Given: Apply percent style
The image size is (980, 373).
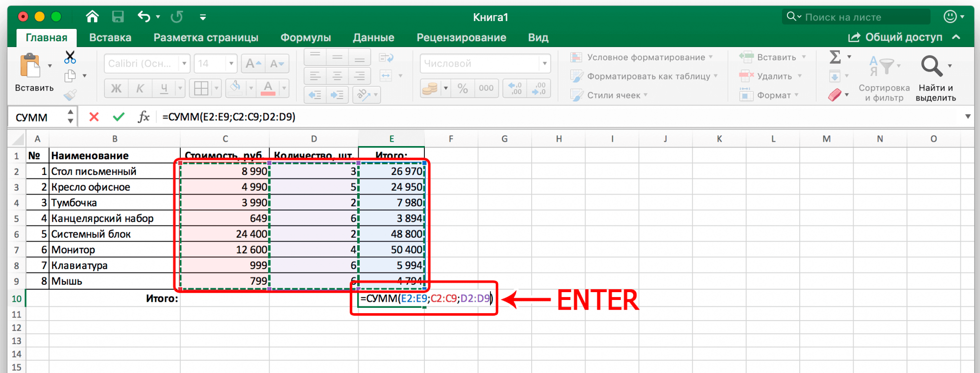Looking at the screenshot, I should click(463, 88).
